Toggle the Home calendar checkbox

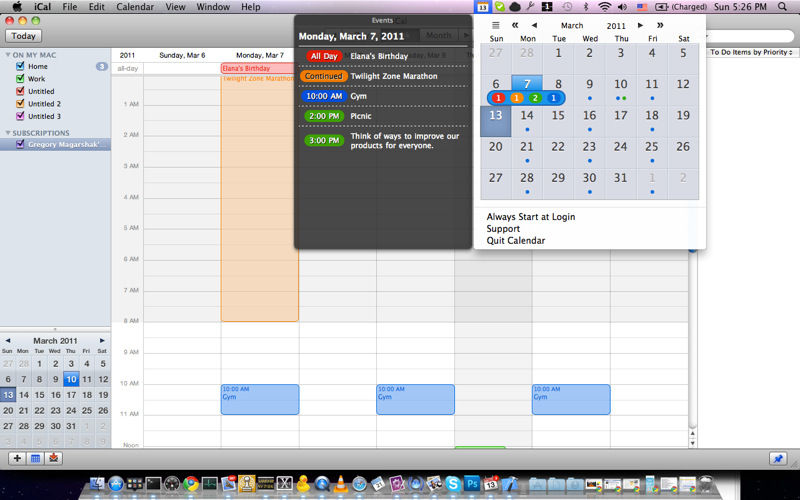point(20,66)
